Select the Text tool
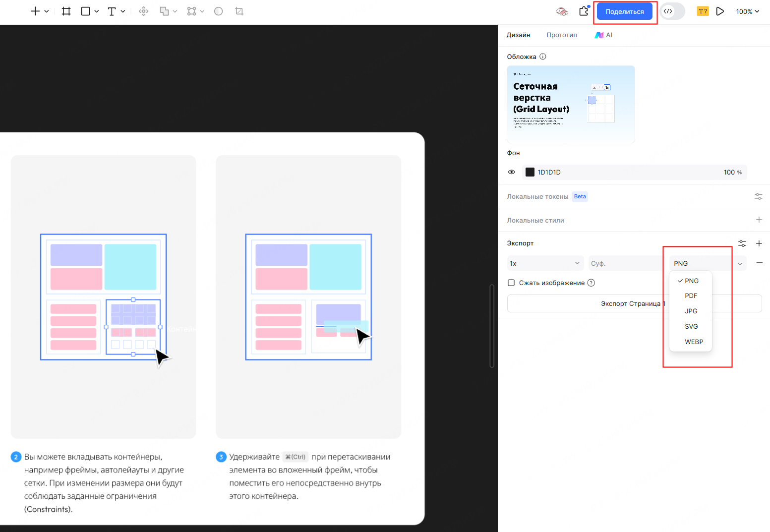770x532 pixels. click(x=112, y=11)
